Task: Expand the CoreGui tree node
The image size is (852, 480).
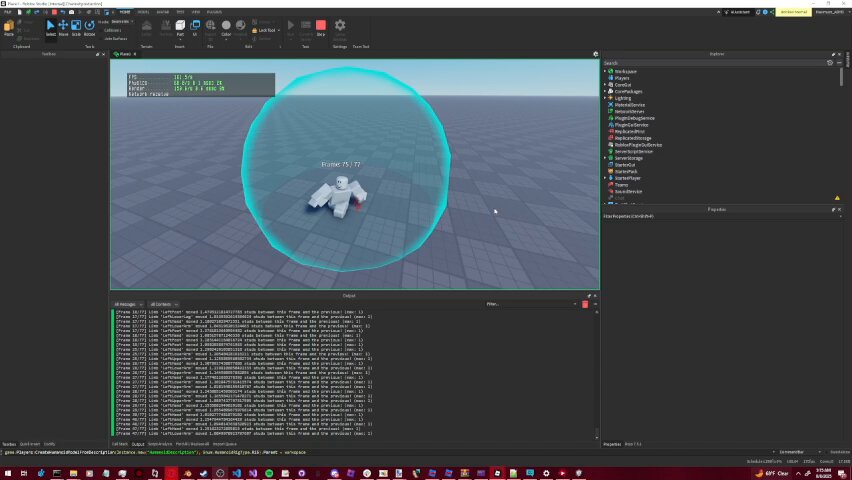Action: pos(605,85)
